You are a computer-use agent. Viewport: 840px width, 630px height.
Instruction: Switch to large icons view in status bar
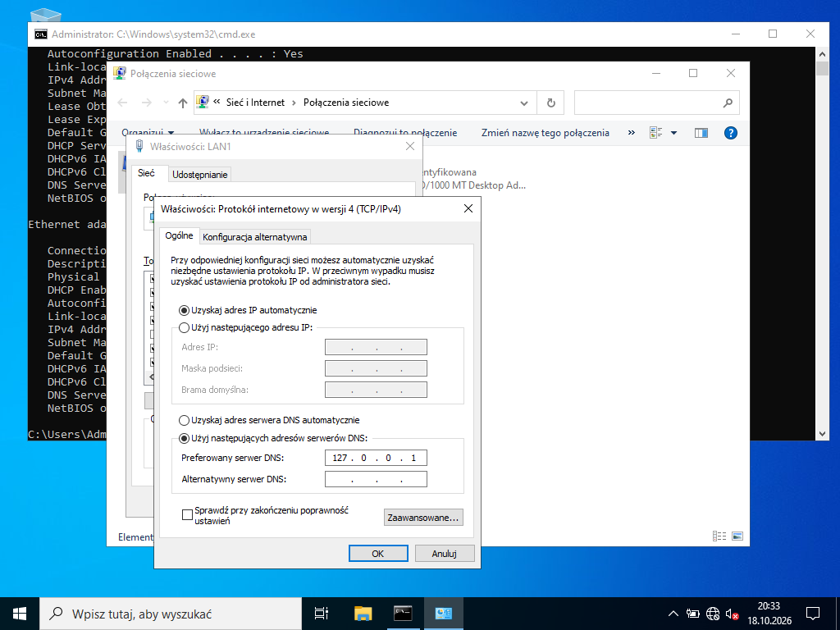(737, 536)
